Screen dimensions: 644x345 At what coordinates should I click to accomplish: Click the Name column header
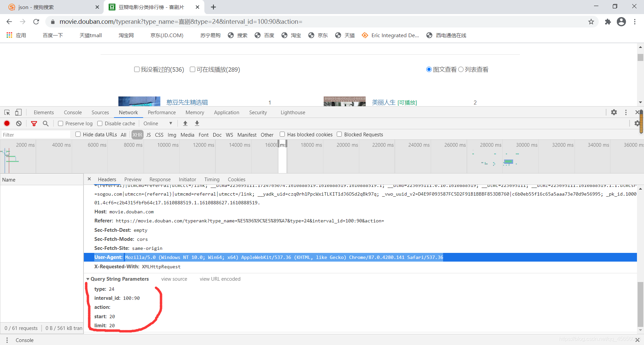42,180
